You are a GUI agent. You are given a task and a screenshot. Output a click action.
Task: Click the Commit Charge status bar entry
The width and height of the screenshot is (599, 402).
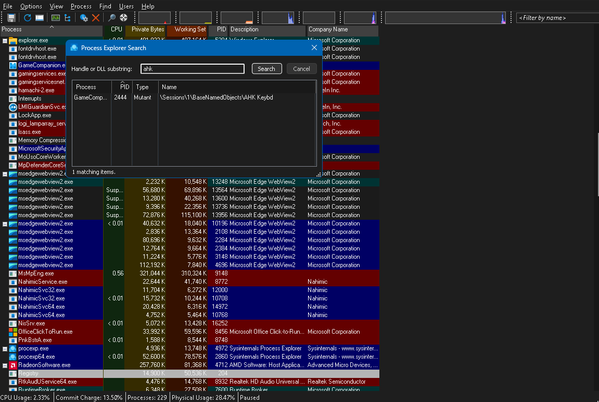pos(89,398)
